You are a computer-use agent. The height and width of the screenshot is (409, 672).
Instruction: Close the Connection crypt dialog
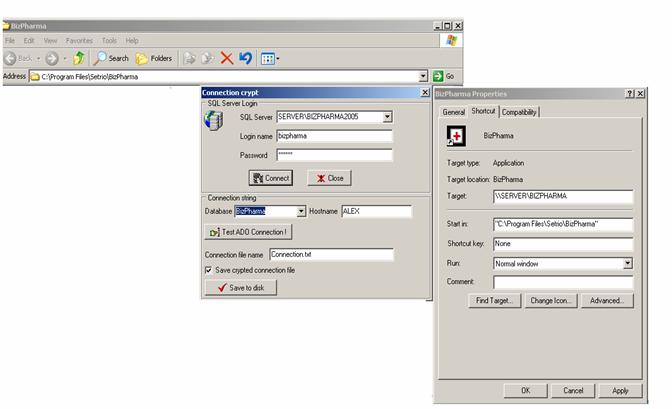click(x=425, y=92)
